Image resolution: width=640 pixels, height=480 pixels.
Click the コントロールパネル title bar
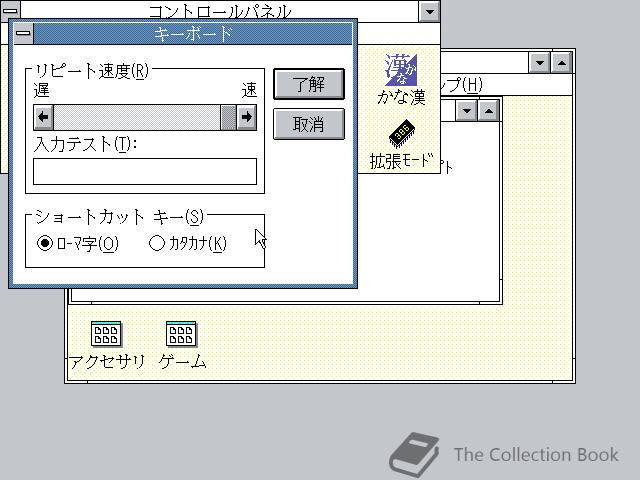220,11
